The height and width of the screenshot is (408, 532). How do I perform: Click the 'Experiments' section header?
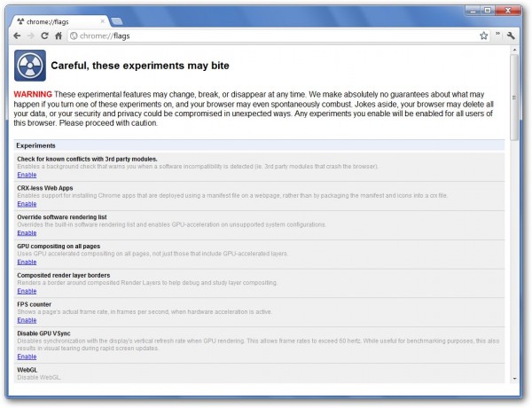[259, 145]
